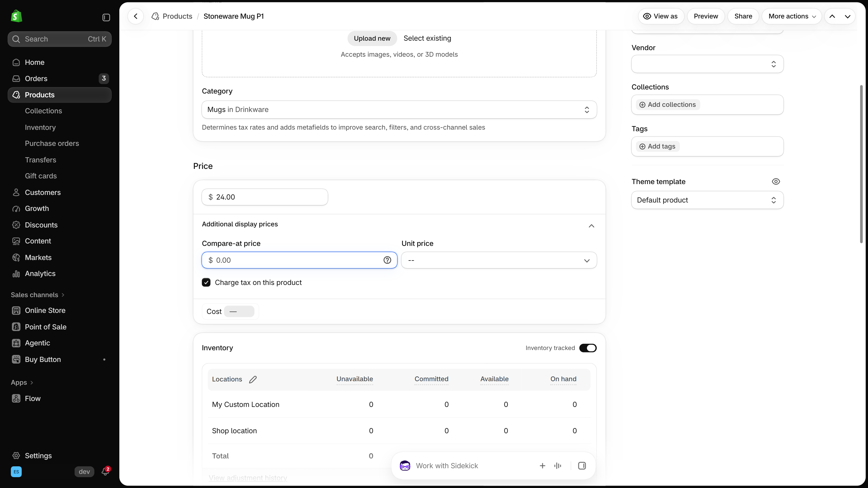
Task: Open the Unit price dropdown
Action: click(x=499, y=260)
